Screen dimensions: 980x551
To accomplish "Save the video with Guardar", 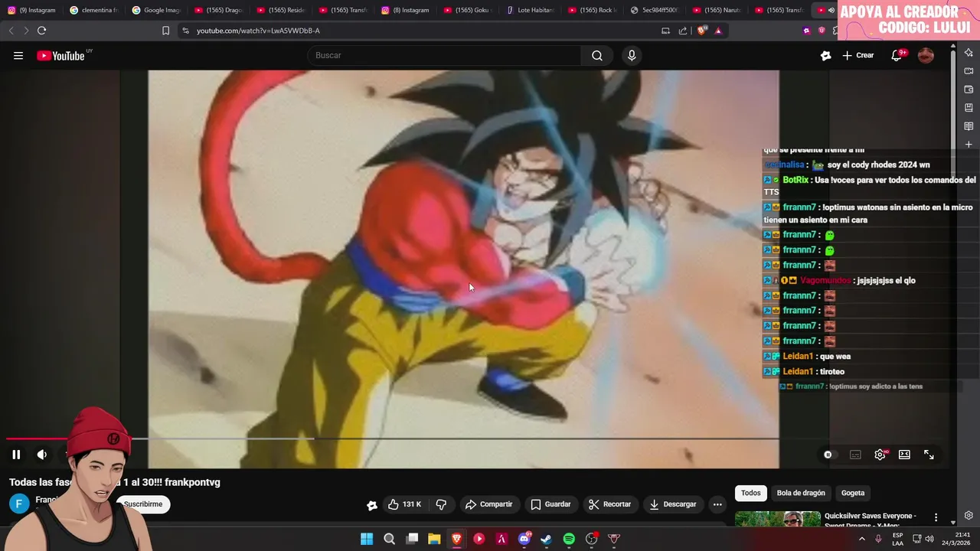I will coord(550,504).
